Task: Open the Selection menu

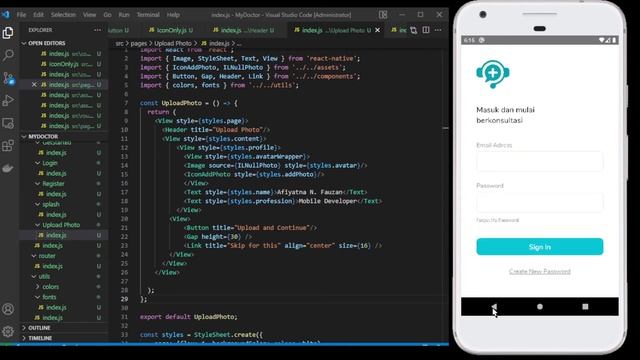Action: (63, 15)
